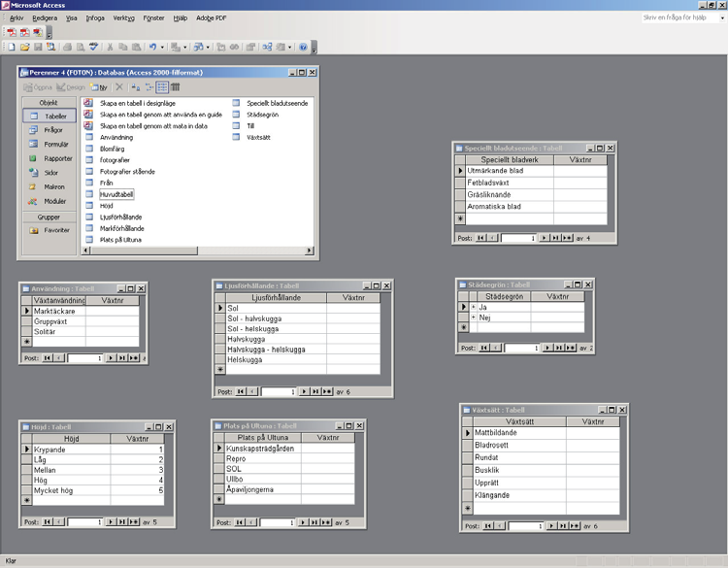Open the Verktyg menu

click(123, 17)
